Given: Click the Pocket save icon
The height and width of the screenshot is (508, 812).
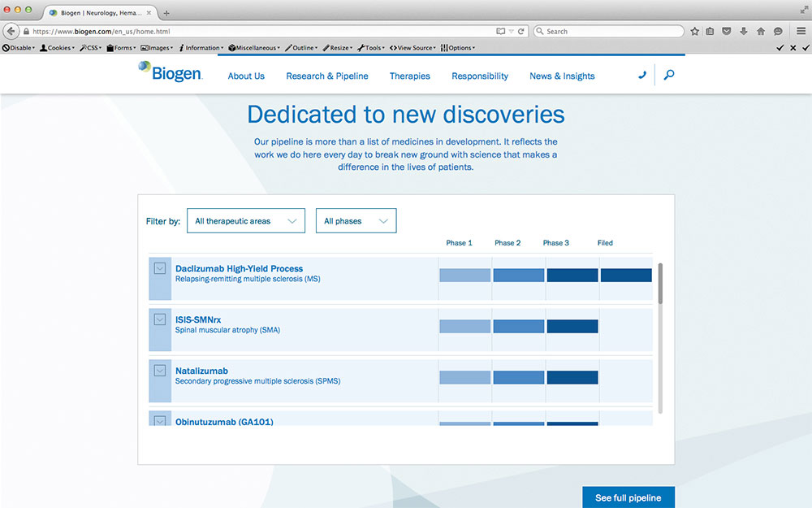Looking at the screenshot, I should pos(727,31).
